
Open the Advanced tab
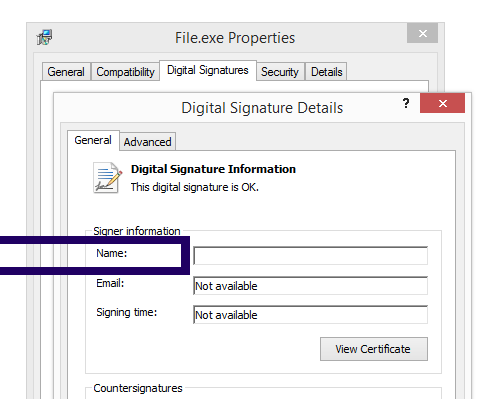(x=147, y=142)
